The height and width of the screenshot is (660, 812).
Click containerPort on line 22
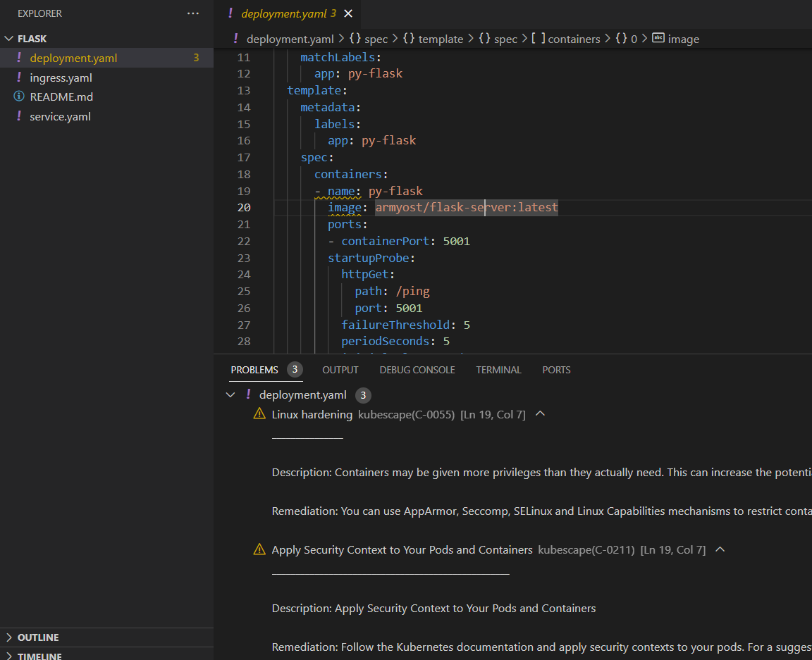(x=386, y=241)
